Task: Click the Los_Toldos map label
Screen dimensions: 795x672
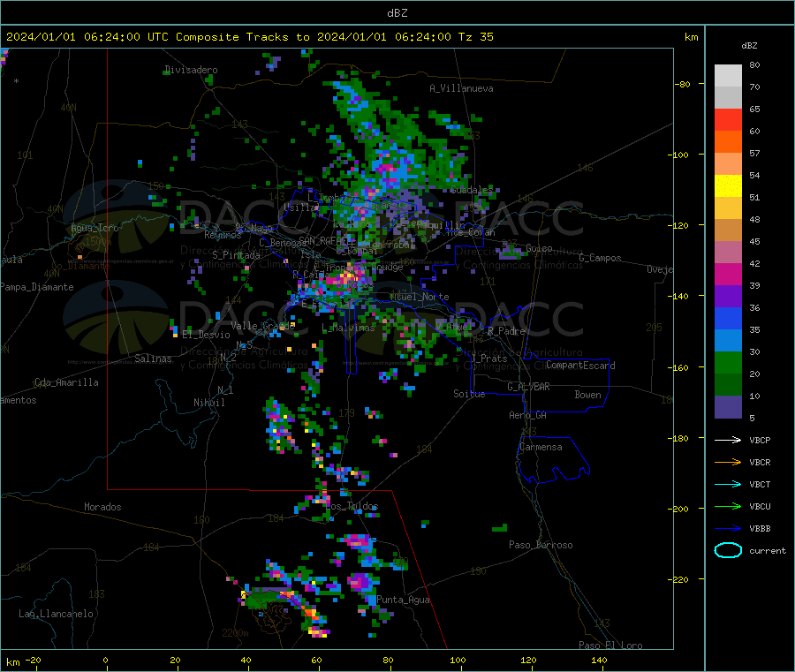Action: 352,506
